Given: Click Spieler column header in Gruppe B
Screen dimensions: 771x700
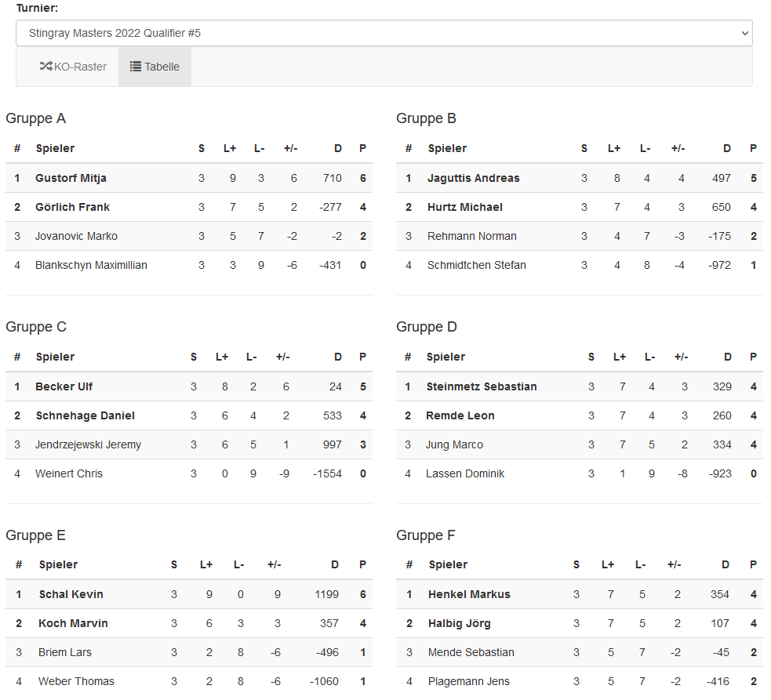Looking at the screenshot, I should point(447,148).
